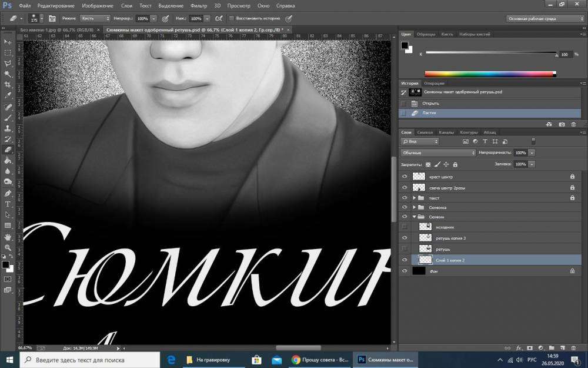
Task: Hide the 'крест центр' layer
Action: [x=404, y=177]
